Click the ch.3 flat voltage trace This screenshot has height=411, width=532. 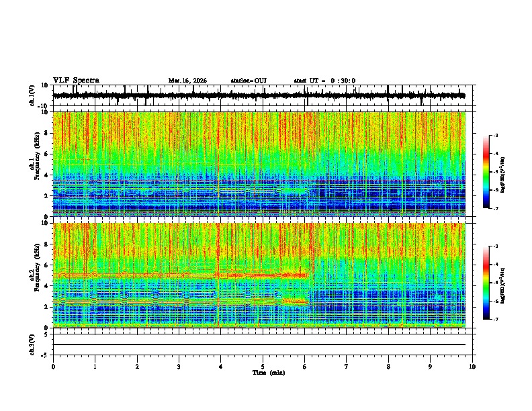(x=259, y=345)
